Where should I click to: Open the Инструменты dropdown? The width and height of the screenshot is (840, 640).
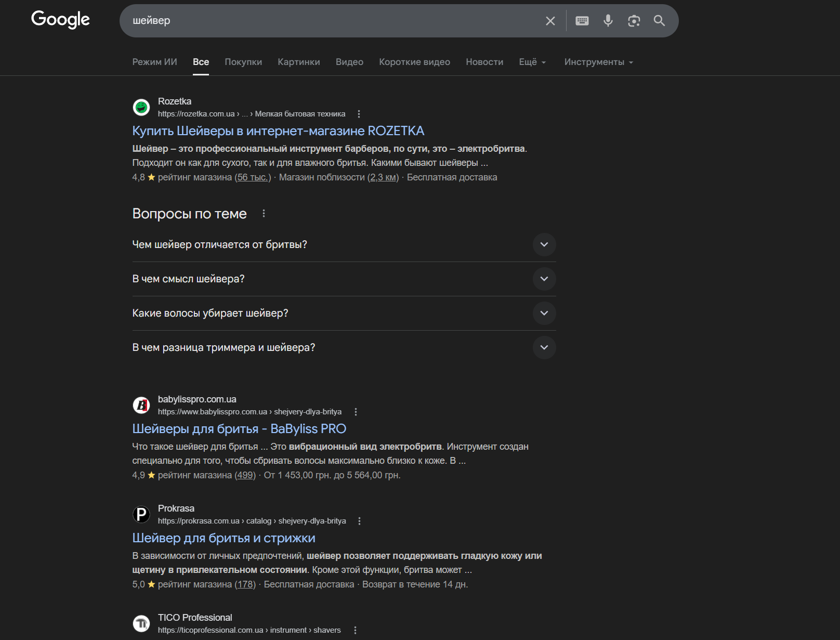coord(598,62)
